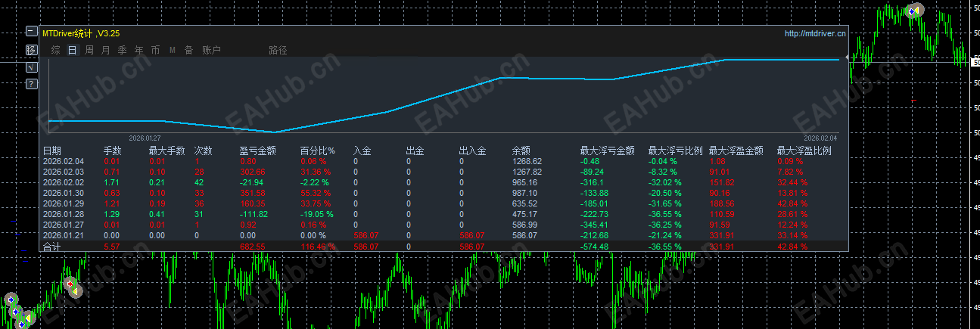This screenshot has width=980, height=329.
Task: Click floating profit value 151.82
Action: (x=722, y=182)
